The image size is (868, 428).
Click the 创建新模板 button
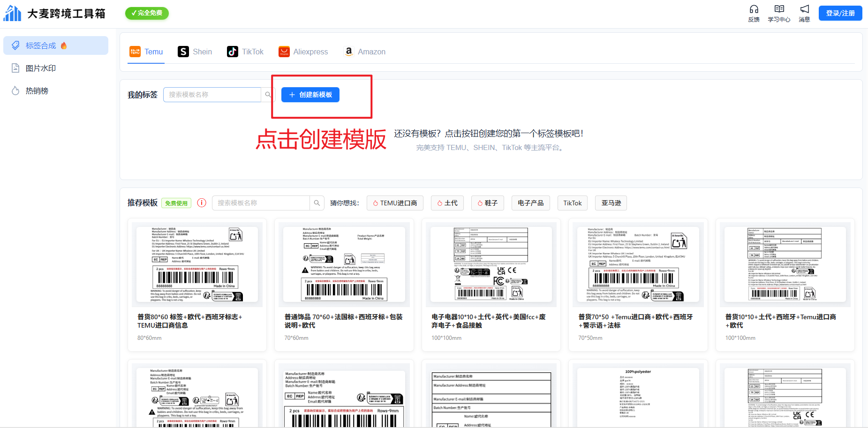(310, 95)
